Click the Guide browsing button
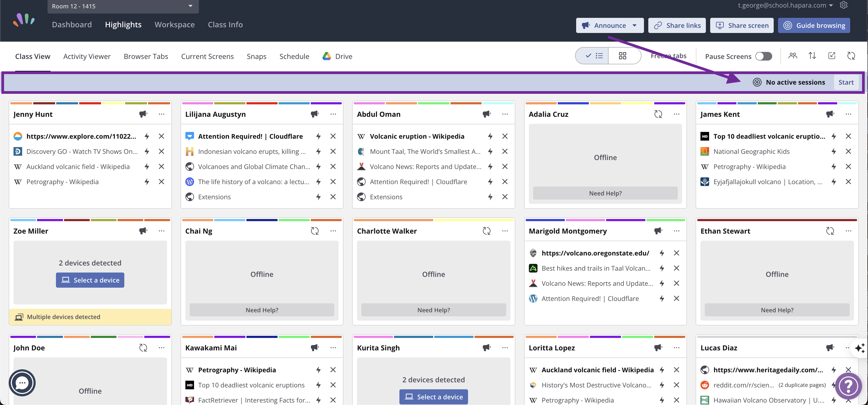 814,25
